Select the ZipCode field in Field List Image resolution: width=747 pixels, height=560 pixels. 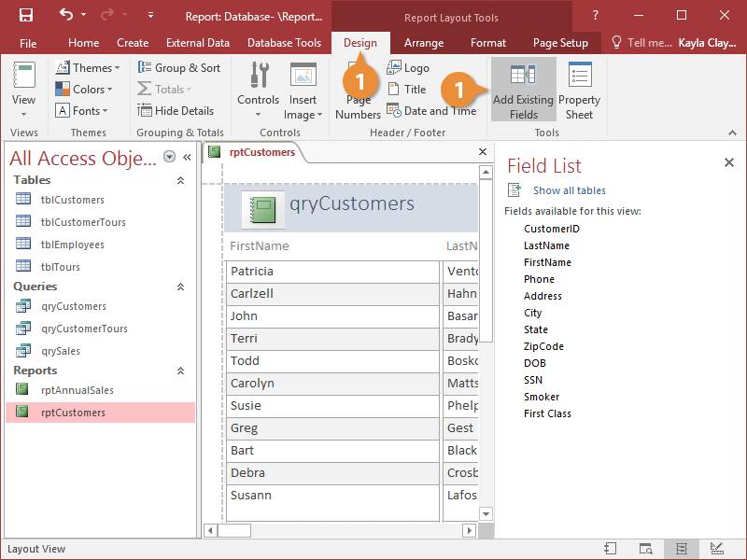point(543,346)
